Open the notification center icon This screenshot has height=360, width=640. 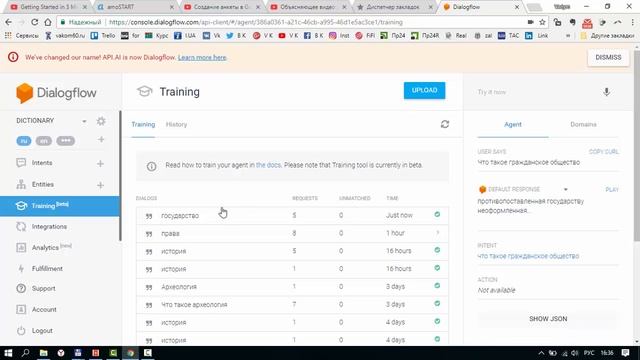click(x=625, y=353)
